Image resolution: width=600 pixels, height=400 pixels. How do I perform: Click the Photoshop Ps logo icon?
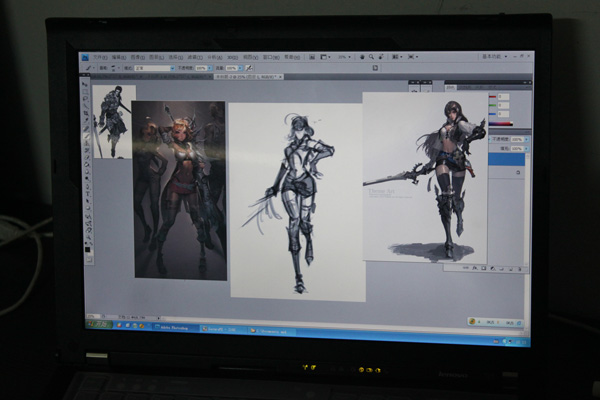[x=85, y=57]
